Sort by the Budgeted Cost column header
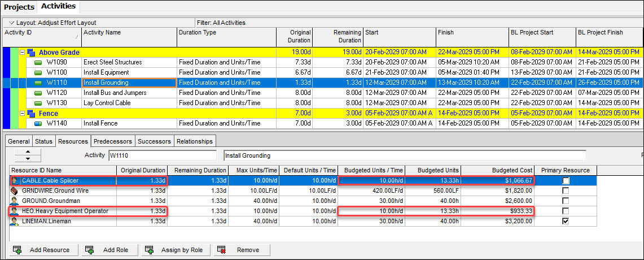Image resolution: width=644 pixels, height=260 pixels. [x=497, y=170]
